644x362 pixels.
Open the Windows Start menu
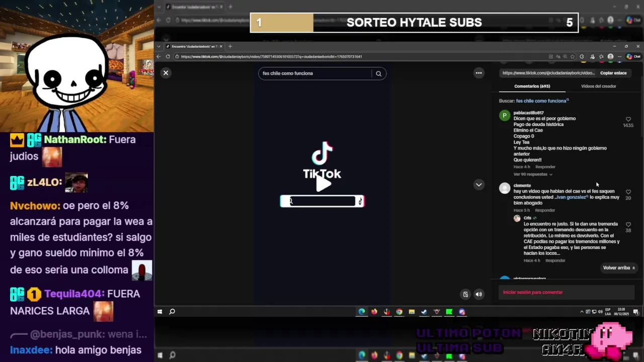159,312
